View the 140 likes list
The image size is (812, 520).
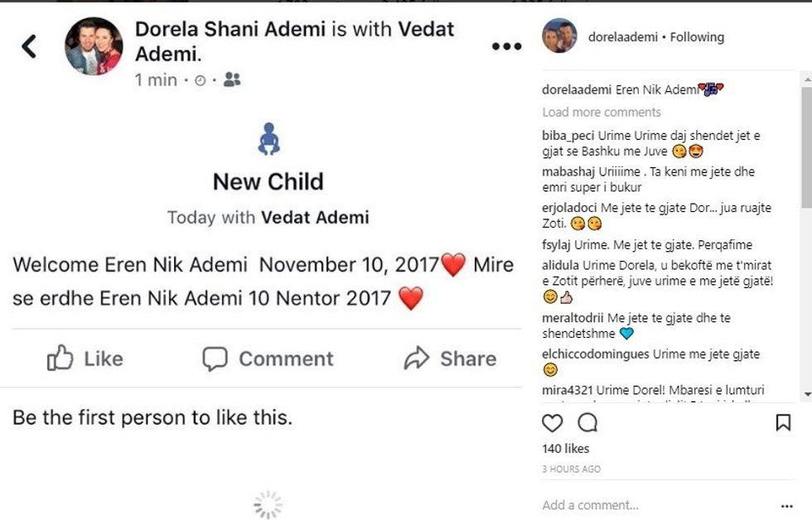(566, 449)
